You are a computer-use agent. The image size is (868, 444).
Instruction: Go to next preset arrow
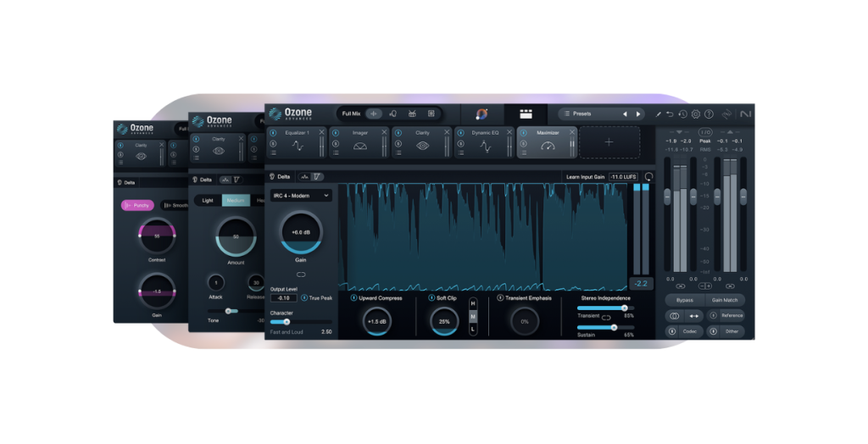coord(638,114)
